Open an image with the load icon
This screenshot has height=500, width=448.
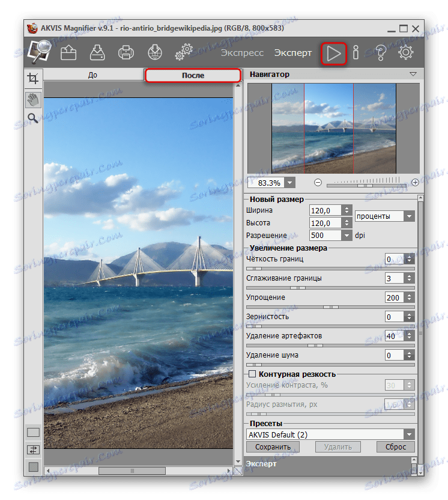pyautogui.click(x=68, y=52)
